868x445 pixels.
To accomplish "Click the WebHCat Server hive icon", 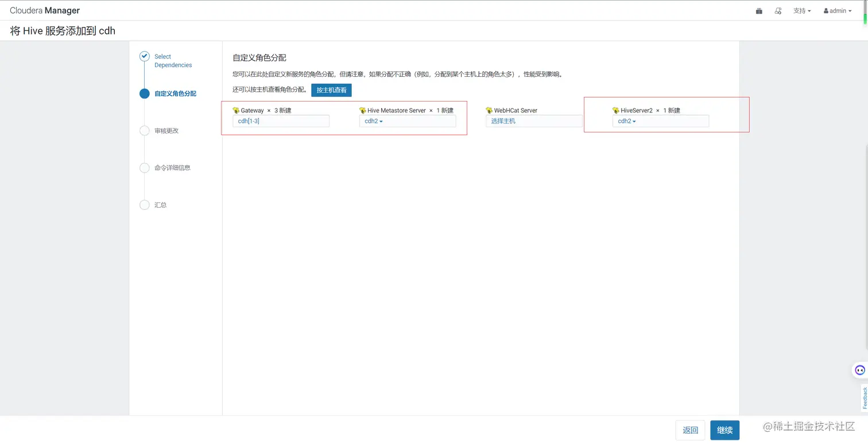I will [489, 110].
